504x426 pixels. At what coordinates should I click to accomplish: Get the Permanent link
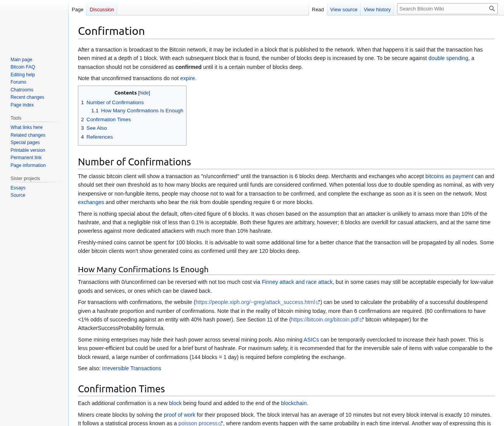[26, 158]
